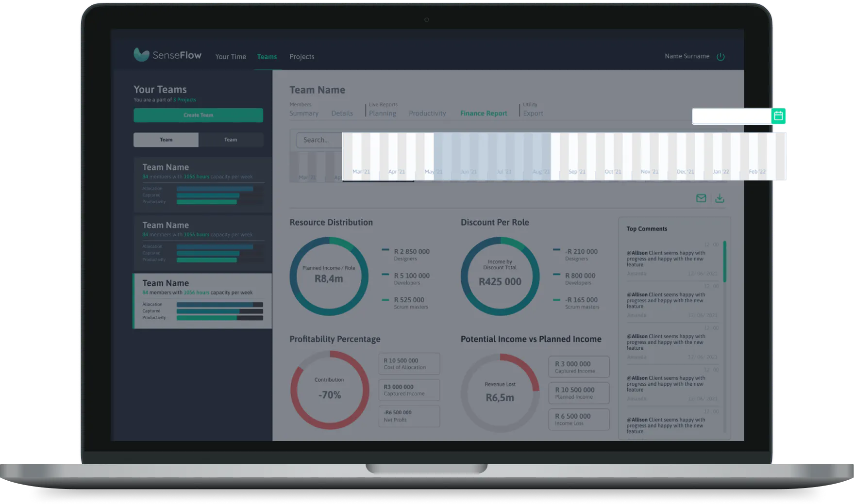Click the Jun '21 timeline label
This screenshot has width=854, height=504.
coord(469,172)
